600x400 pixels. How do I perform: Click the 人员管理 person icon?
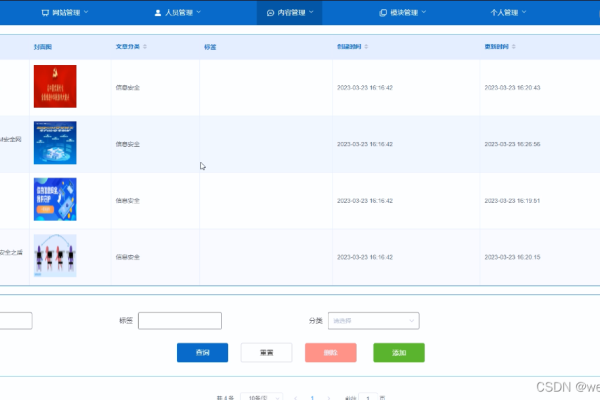(x=158, y=13)
